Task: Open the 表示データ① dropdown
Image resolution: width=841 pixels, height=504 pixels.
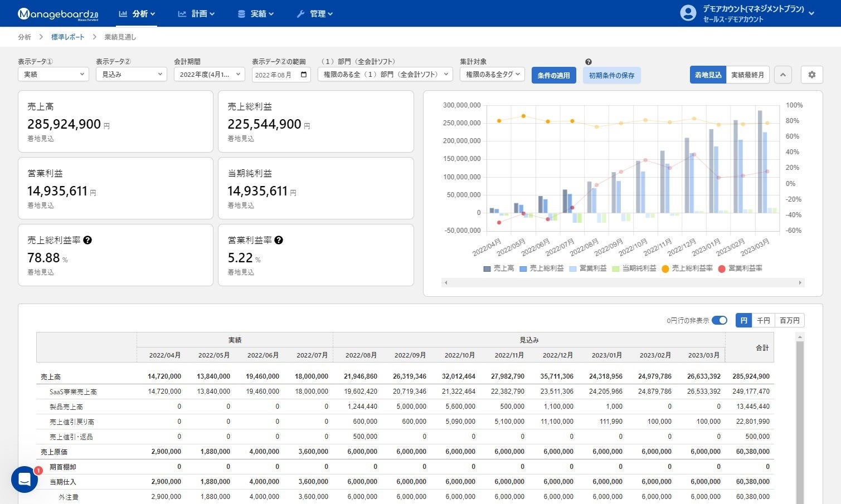Action: (54, 74)
